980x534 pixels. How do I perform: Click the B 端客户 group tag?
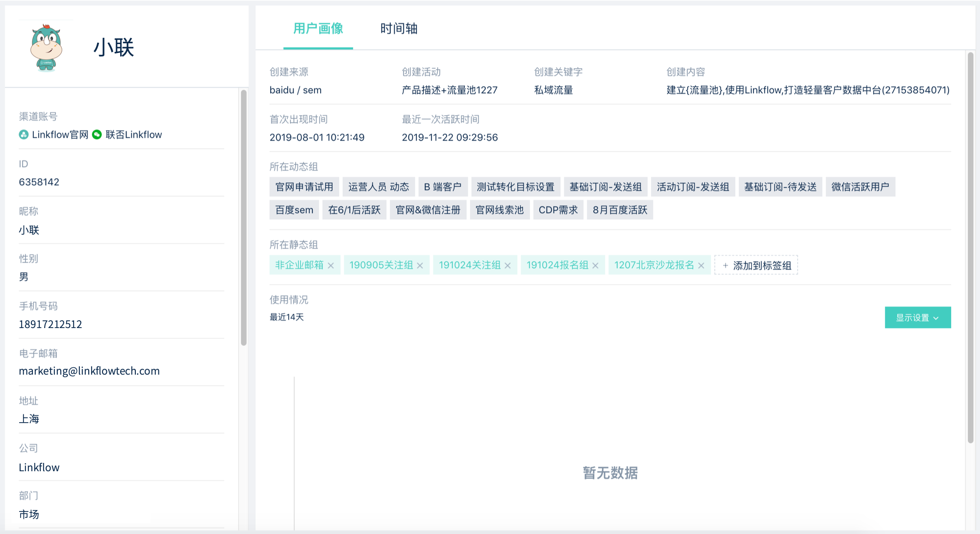tap(443, 187)
